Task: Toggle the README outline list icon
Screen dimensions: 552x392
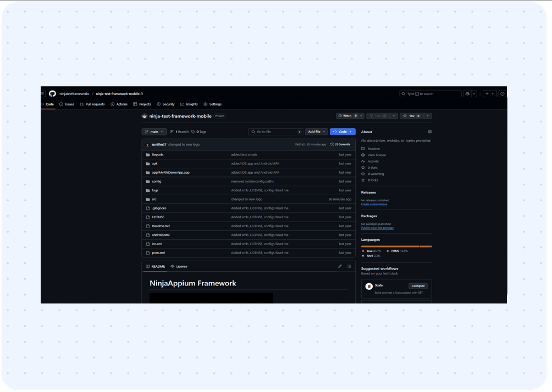Action: 349,266
